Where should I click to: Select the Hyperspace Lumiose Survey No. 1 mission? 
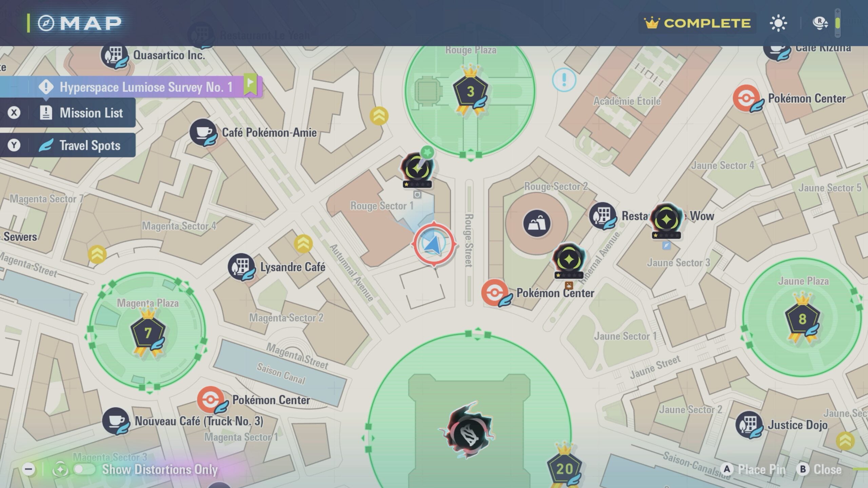pos(146,87)
